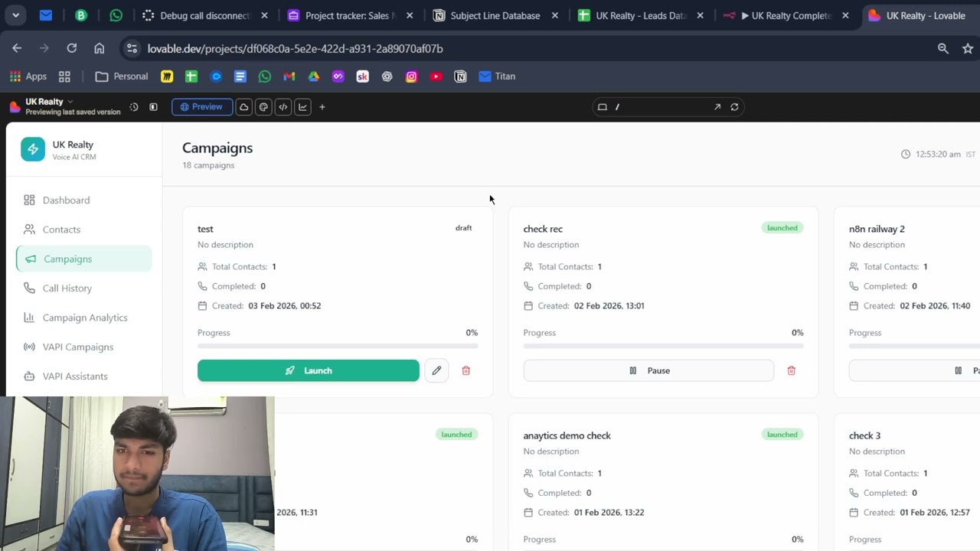Open the Google Drive bookmark
Viewport: 980px width, 551px height.
click(314, 77)
